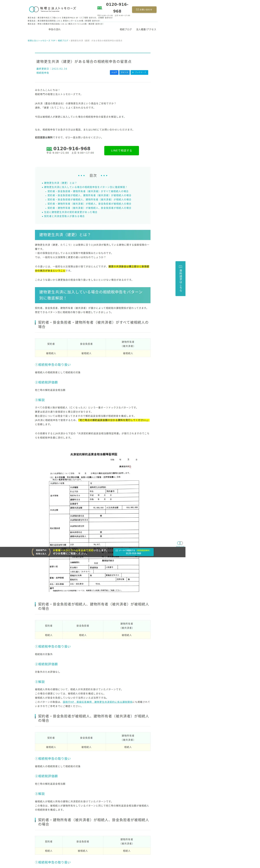Image resolution: width=260 pixels, height=868 pixels.
Task: Click heading 契約者・掛金負担者が被相続人、建物所有者が相続人の場合
Action: (93, 718)
